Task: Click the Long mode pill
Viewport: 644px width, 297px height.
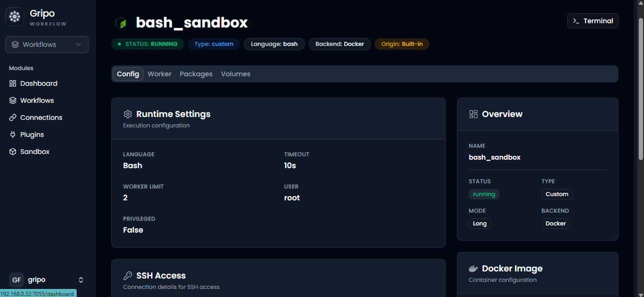Action: 480,224
